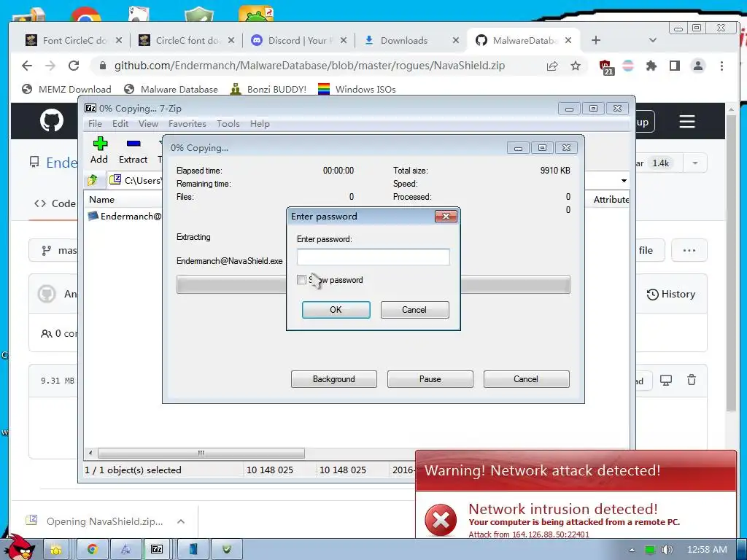This screenshot has height=560, width=747.
Task: Open Chrome three-dot menu
Action: (721, 66)
